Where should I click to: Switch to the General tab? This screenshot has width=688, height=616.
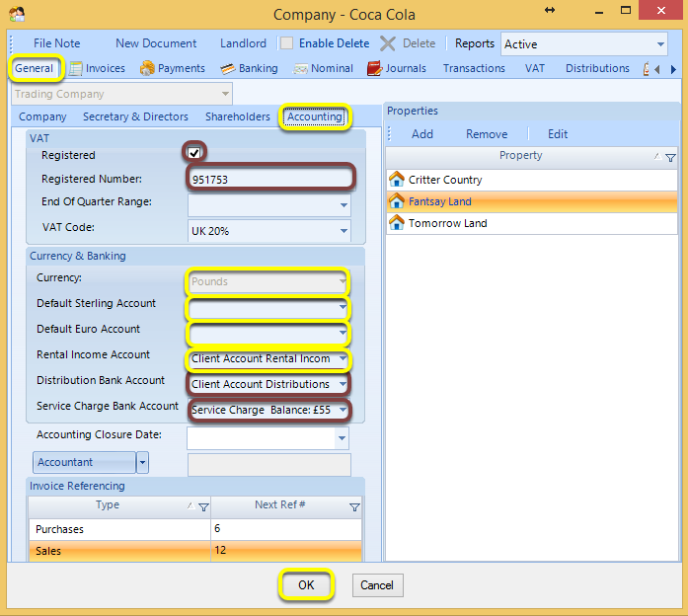(35, 68)
